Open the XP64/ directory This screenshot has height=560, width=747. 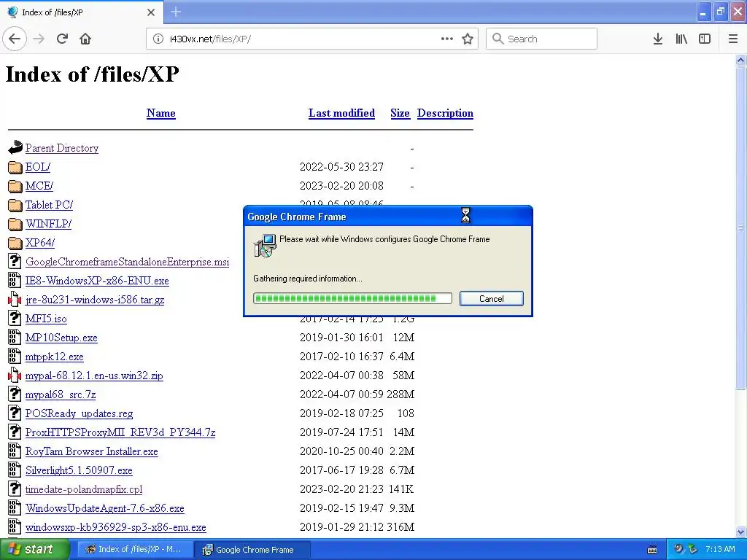(x=40, y=243)
